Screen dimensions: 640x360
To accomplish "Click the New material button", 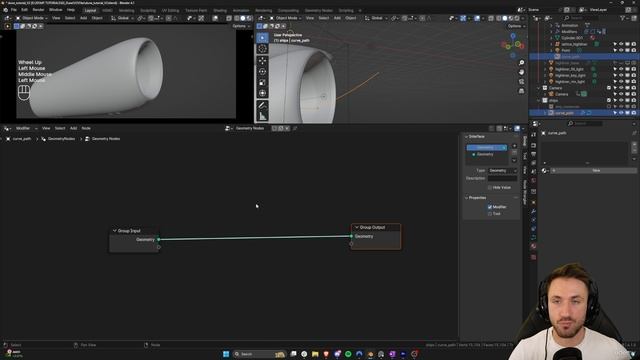I will tap(593, 171).
